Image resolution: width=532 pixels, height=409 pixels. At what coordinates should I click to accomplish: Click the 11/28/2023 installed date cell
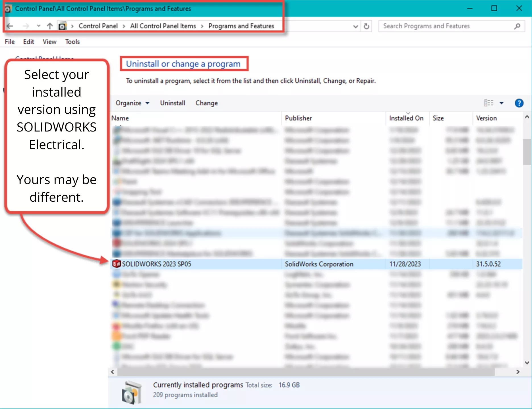pyautogui.click(x=405, y=264)
